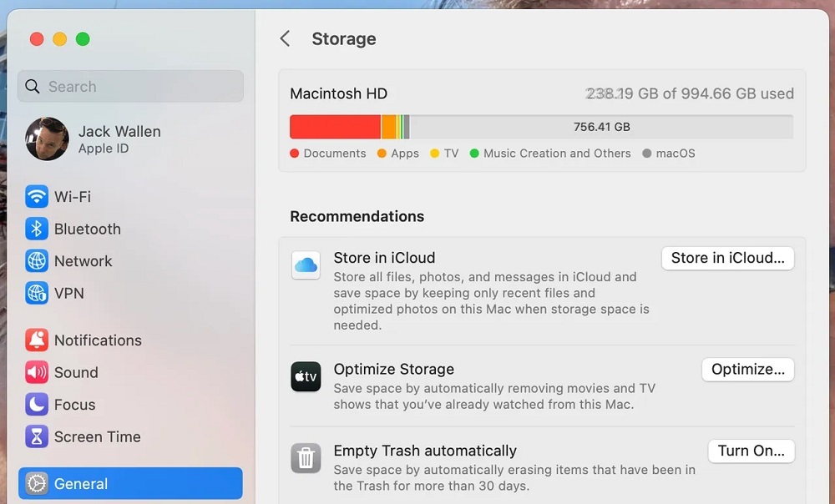The height and width of the screenshot is (504, 835).
Task: Open Screen Time hourglass icon
Action: point(37,437)
